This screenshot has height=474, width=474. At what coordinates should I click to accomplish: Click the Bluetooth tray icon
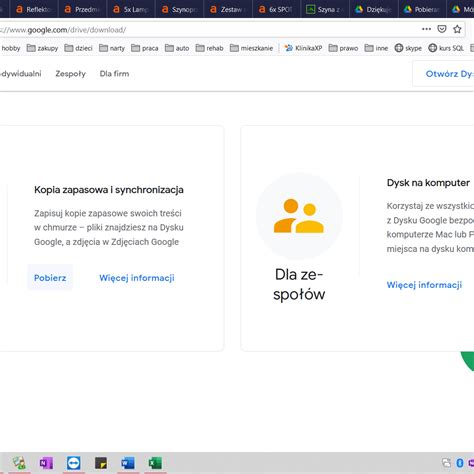click(460, 463)
